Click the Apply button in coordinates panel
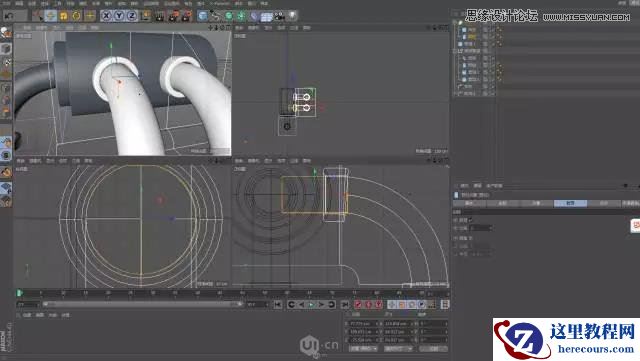 click(433, 349)
